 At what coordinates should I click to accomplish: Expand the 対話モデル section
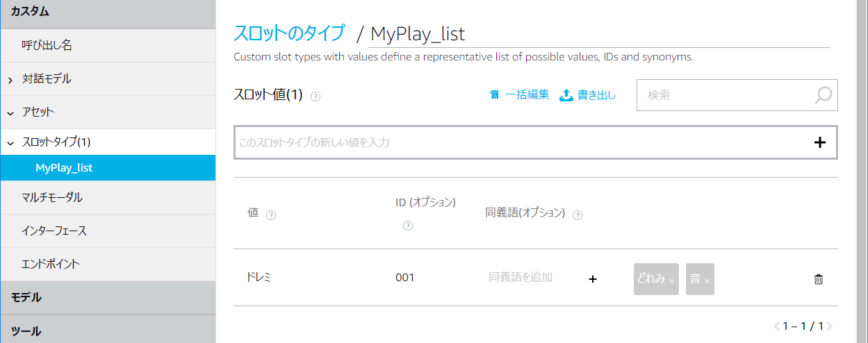(10, 81)
